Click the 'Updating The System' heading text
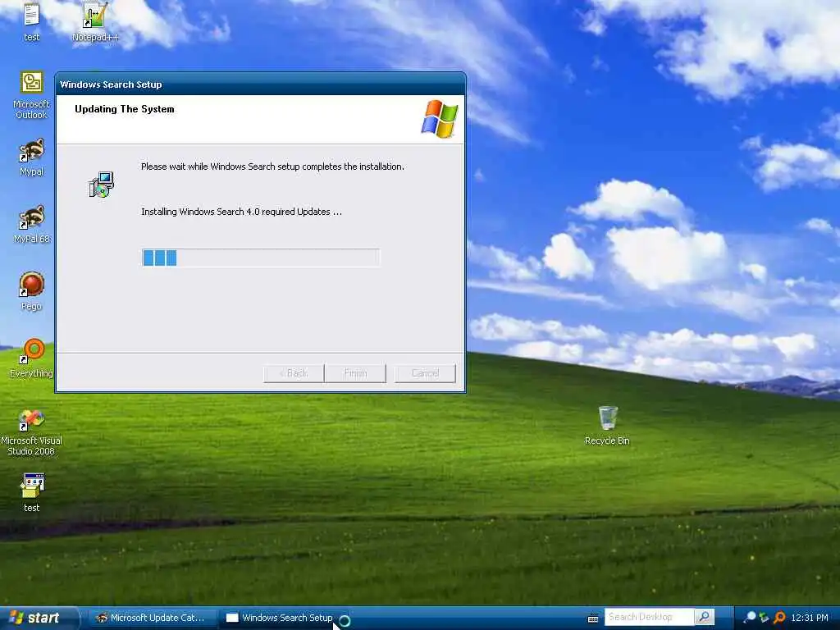 [125, 109]
